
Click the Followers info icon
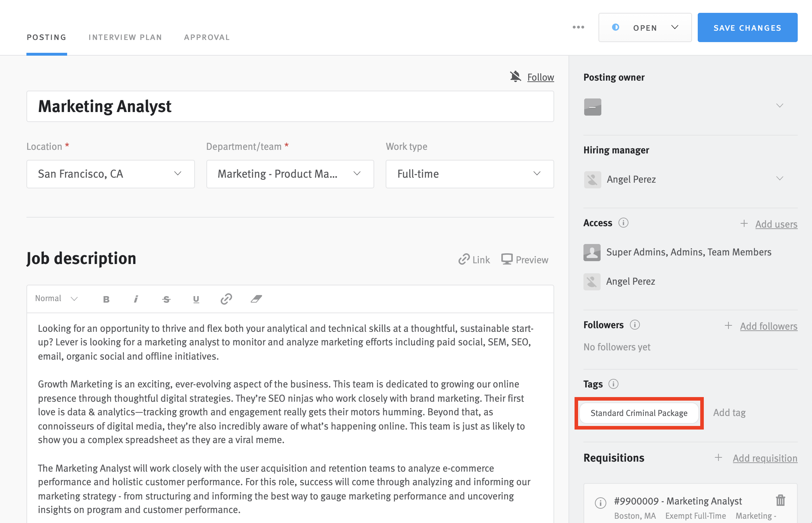point(635,325)
